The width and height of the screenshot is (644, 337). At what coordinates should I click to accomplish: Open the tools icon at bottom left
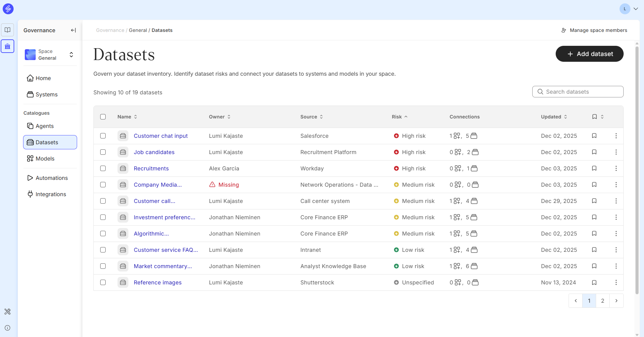pyautogui.click(x=7, y=312)
